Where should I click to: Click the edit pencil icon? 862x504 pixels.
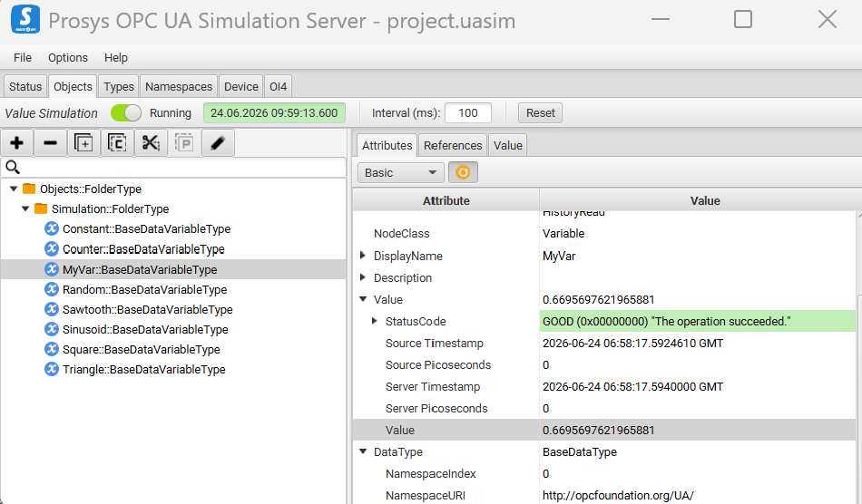tap(218, 143)
